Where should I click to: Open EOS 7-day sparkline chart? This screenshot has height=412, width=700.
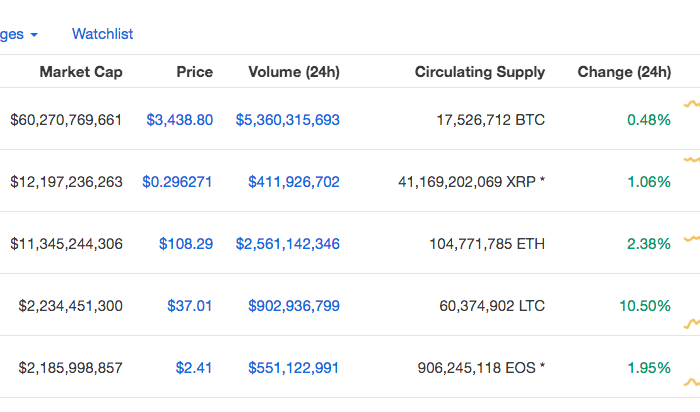pyautogui.click(x=692, y=382)
